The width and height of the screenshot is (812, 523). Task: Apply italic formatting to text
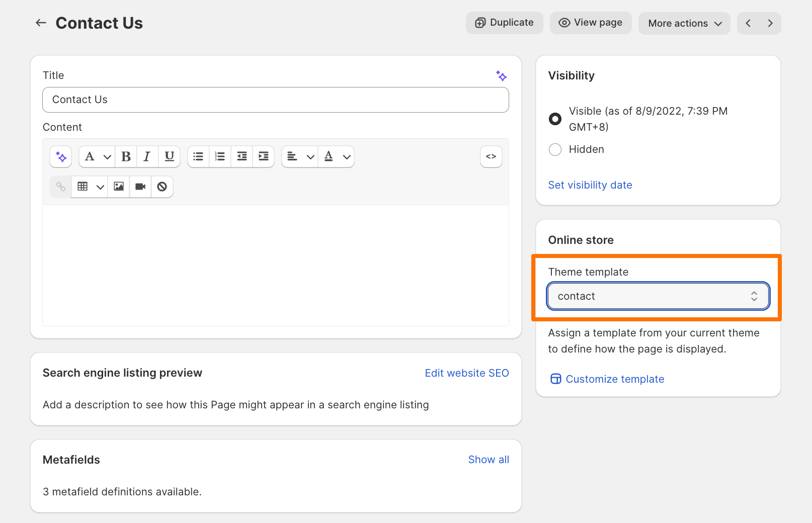[x=147, y=157]
